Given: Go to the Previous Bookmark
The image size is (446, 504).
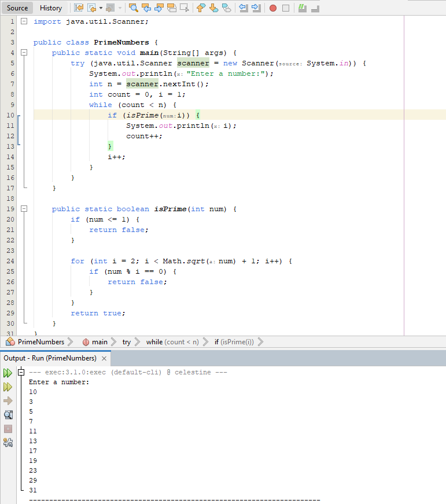Looking at the screenshot, I should point(201,8).
